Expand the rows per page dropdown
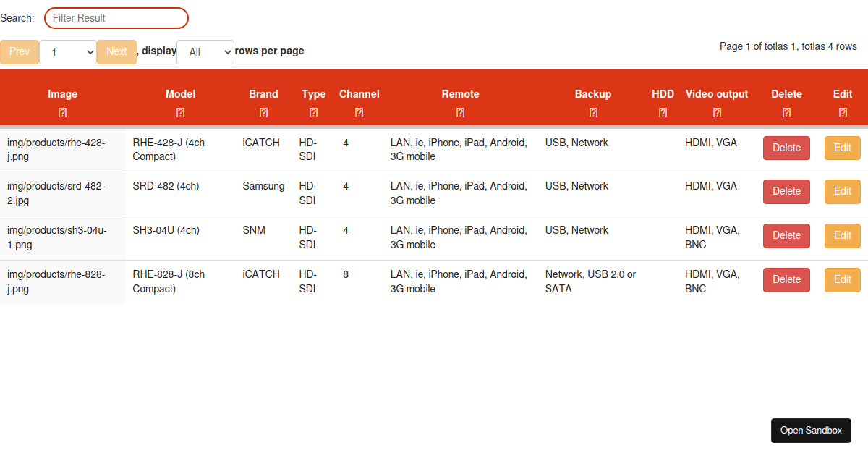Screen dimensions: 868x456 pos(205,52)
